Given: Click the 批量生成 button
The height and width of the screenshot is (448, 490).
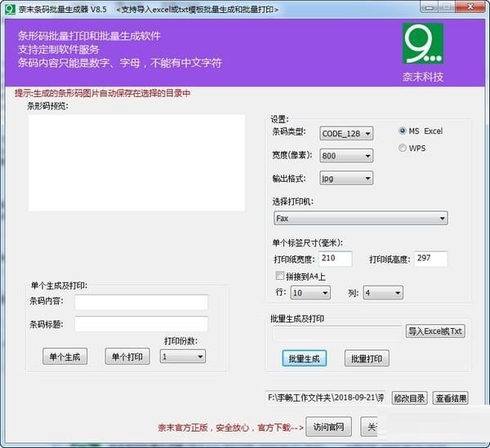Looking at the screenshot, I should click(x=305, y=358).
